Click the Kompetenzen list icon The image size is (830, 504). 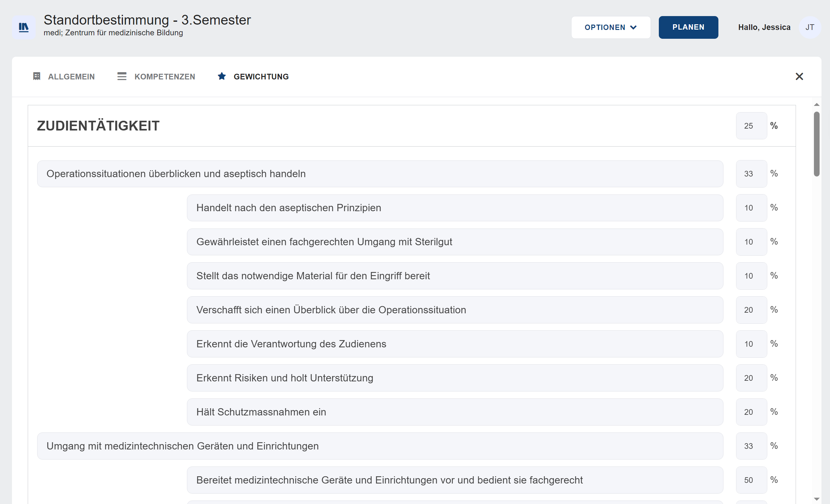[x=122, y=76]
